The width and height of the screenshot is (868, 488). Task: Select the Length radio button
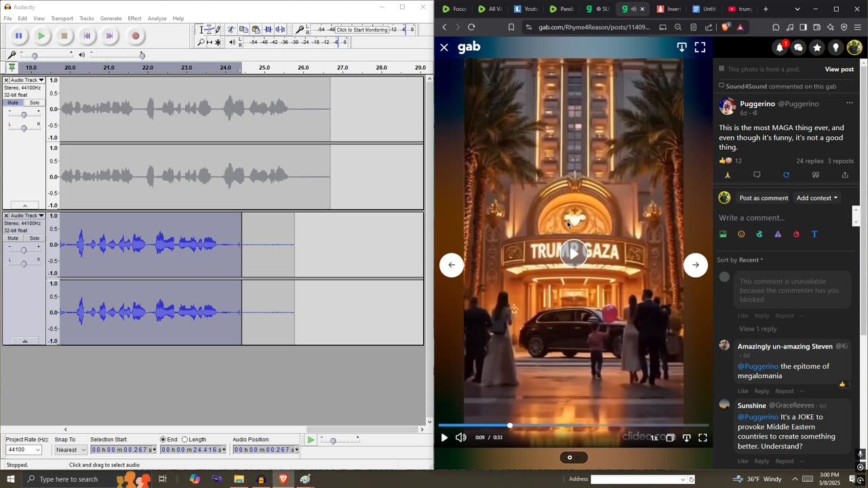(x=184, y=440)
